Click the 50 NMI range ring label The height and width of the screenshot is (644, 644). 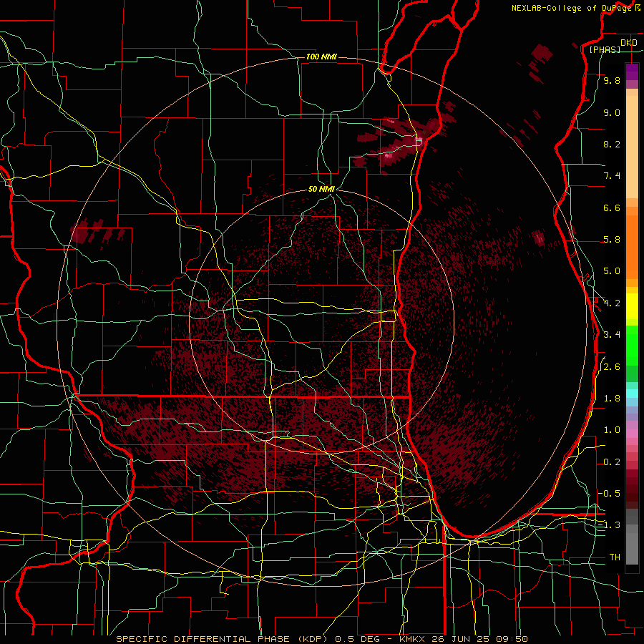[x=321, y=189]
